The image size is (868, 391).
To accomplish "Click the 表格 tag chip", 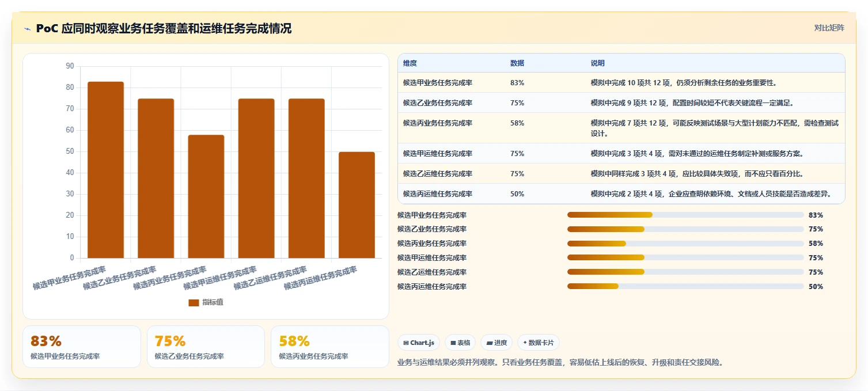I will tap(460, 343).
